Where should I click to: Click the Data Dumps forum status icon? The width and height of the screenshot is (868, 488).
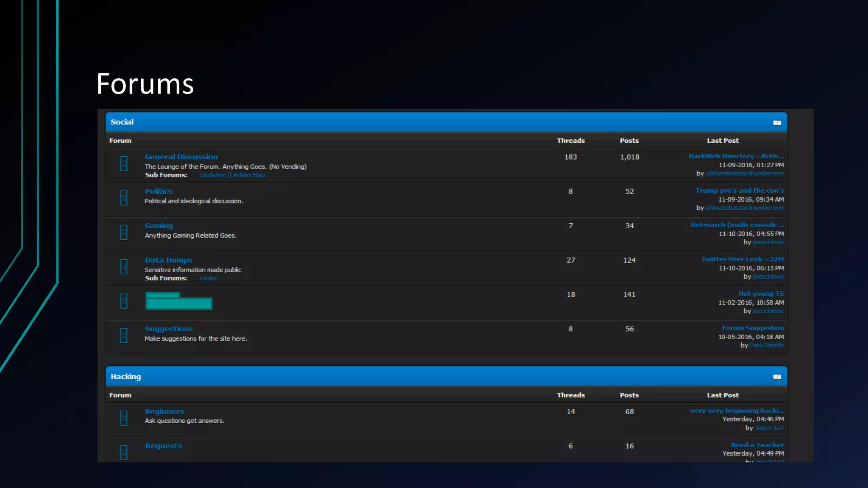point(124,266)
